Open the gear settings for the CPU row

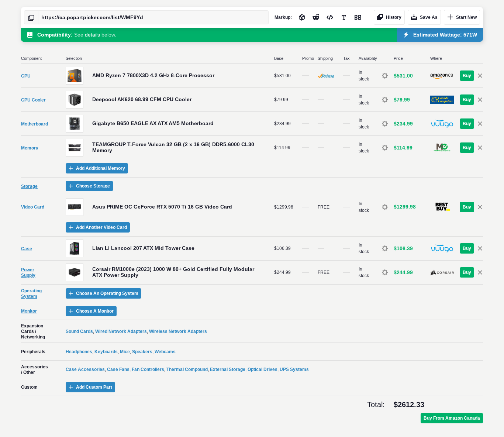[385, 76]
